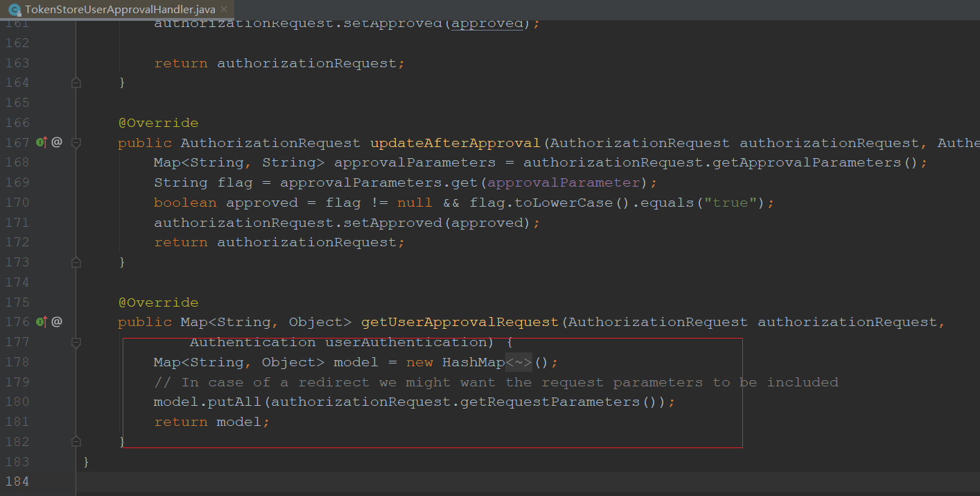The width and height of the screenshot is (980, 496).
Task: Click the annotation @ gutter icon beside line 176
Action: point(56,321)
